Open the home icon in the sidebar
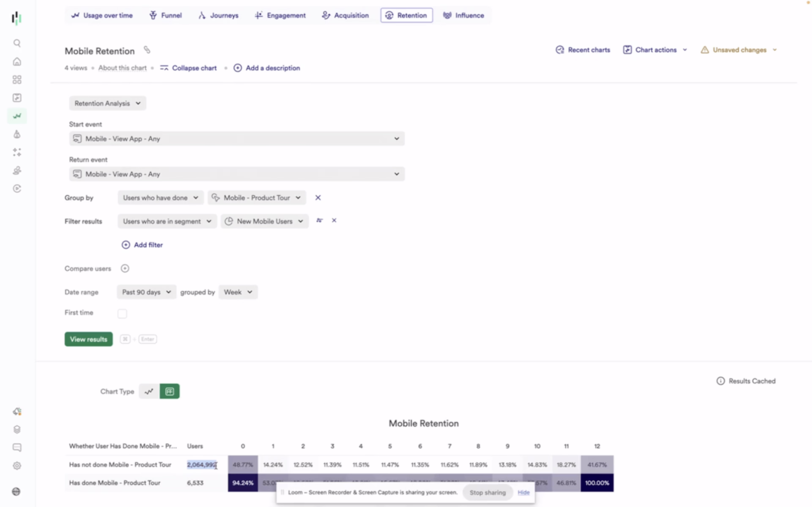This screenshot has height=507, width=812. tap(17, 62)
